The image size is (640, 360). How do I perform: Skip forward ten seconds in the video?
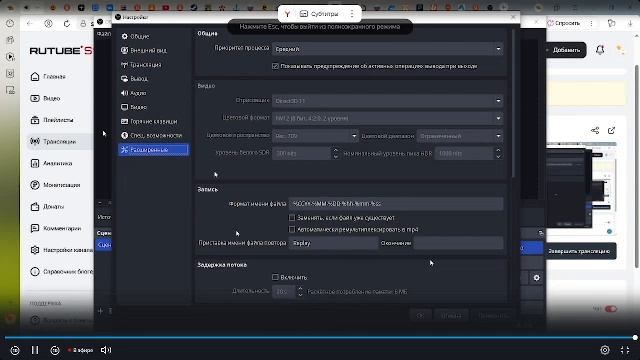(55, 350)
